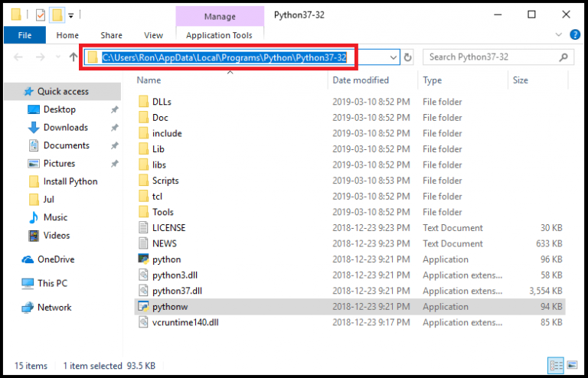
Task: Sort by the Name column header
Action: coord(149,80)
